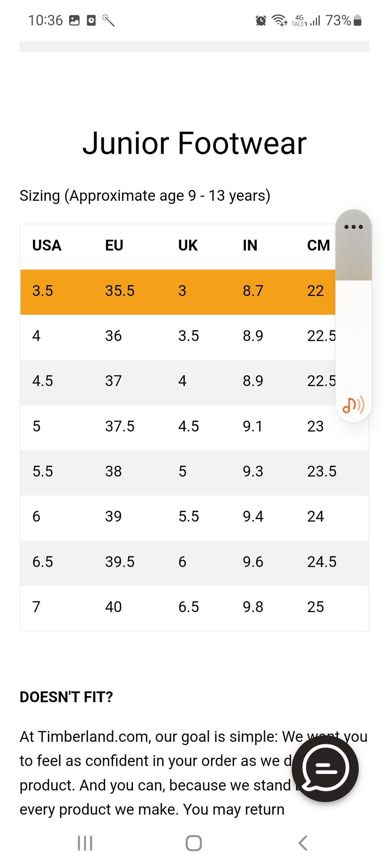Tap the Wi-Fi status icon
389x868 pixels.
point(279,20)
